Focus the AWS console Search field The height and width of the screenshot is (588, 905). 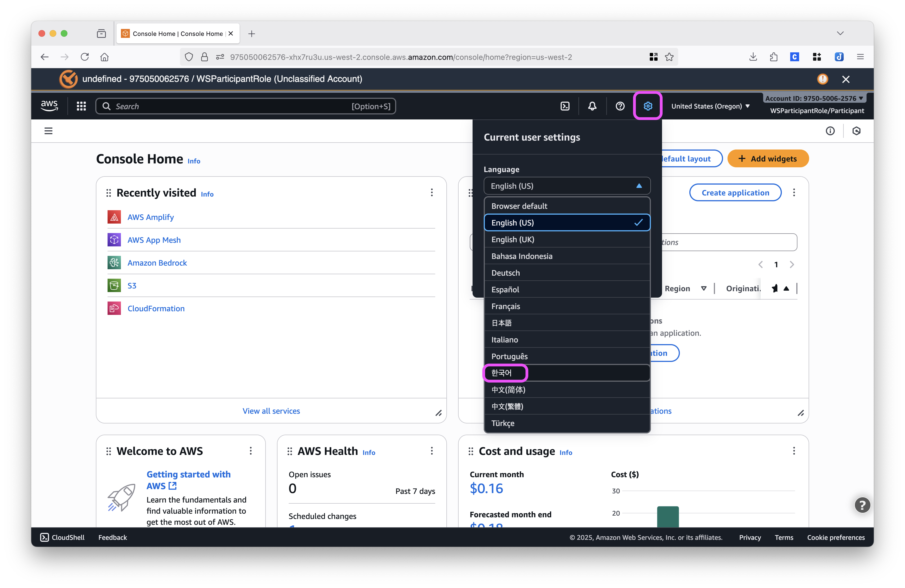click(x=246, y=106)
